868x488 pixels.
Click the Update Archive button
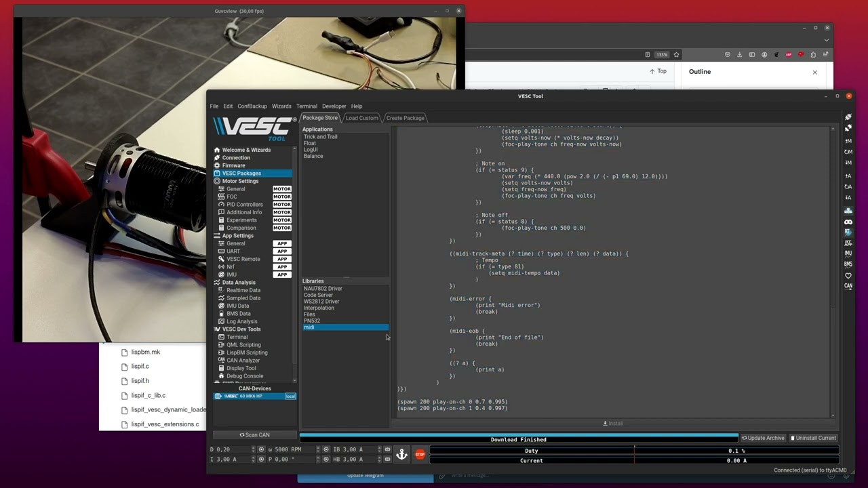coord(762,438)
